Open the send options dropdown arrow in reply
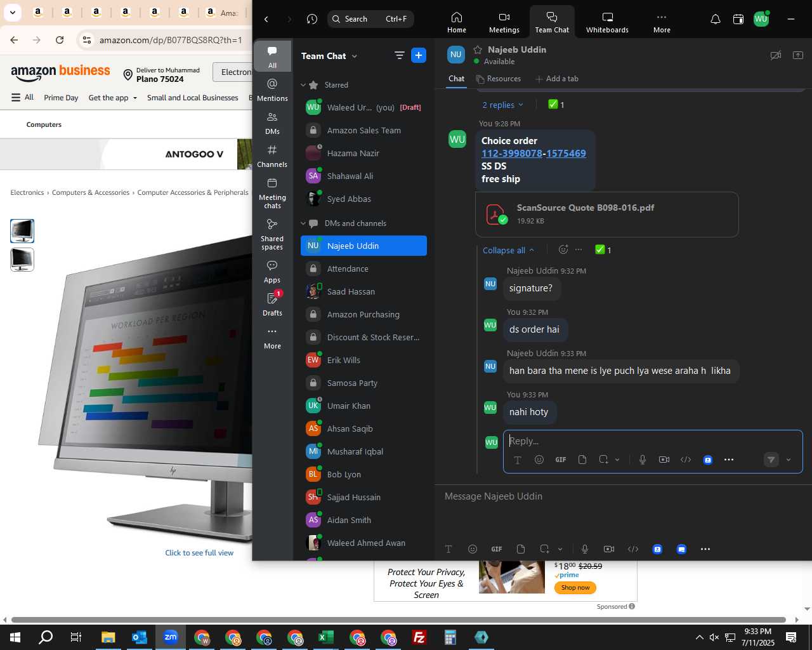The width and height of the screenshot is (812, 650). click(x=789, y=460)
